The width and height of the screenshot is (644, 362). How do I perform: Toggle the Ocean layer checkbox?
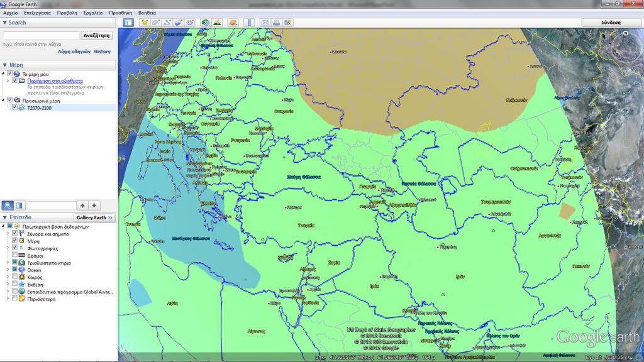coord(15,270)
